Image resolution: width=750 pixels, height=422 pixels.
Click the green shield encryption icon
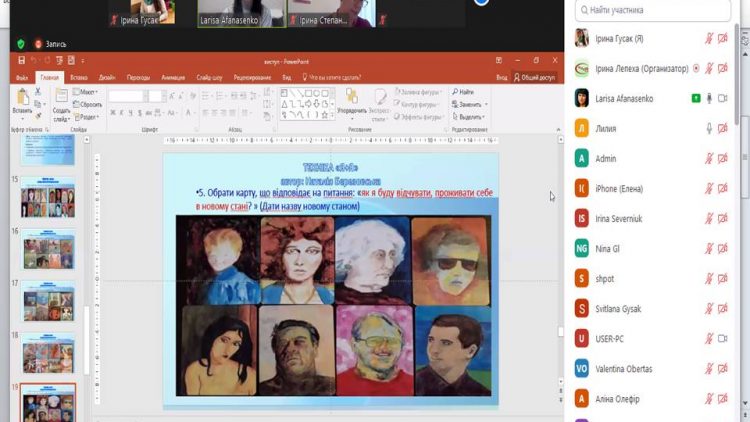click(x=21, y=44)
